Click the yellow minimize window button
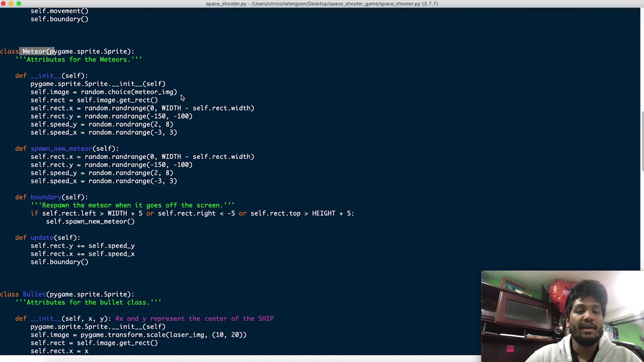Image resolution: width=644 pixels, height=362 pixels. click(11, 4)
